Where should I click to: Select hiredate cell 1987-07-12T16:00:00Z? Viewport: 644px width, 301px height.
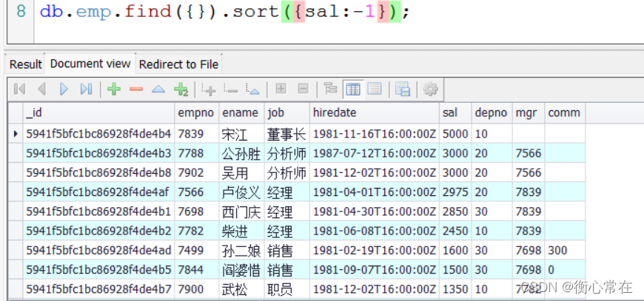tap(374, 153)
